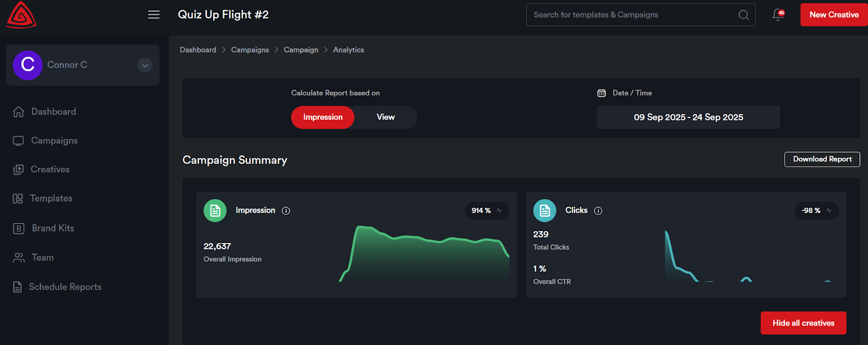The width and height of the screenshot is (868, 345).
Task: Click the -98 % clicks trend badge
Action: coord(816,210)
